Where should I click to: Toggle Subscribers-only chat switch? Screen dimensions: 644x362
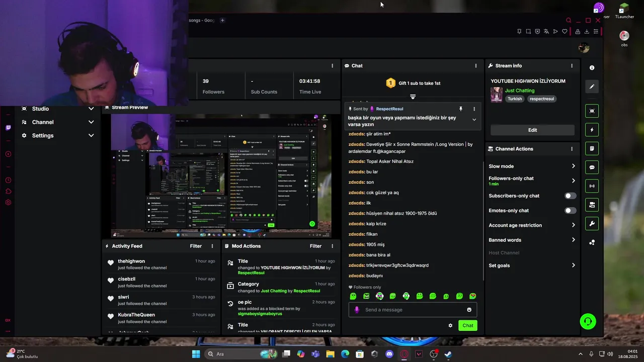pyautogui.click(x=570, y=196)
